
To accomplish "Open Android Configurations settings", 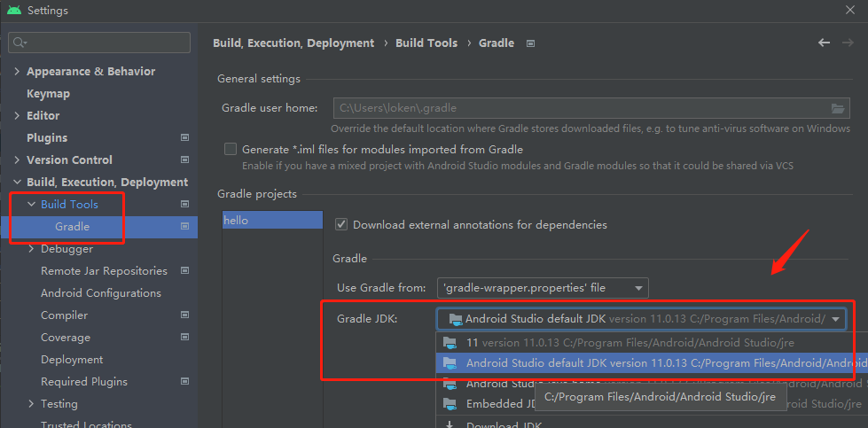I will pos(100,292).
